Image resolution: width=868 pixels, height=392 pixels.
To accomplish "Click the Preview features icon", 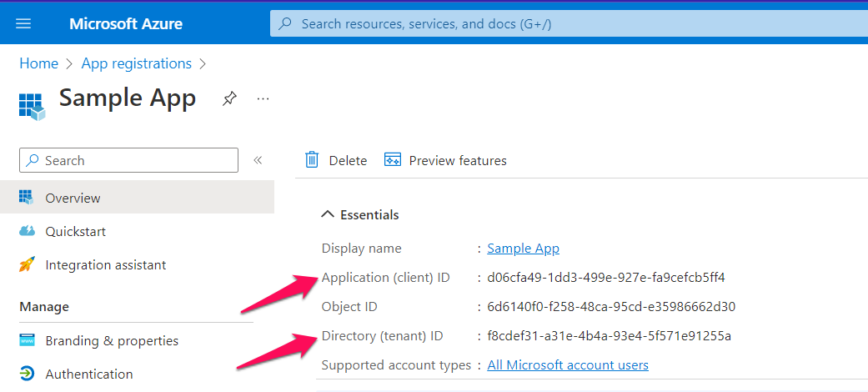I will pyautogui.click(x=393, y=160).
